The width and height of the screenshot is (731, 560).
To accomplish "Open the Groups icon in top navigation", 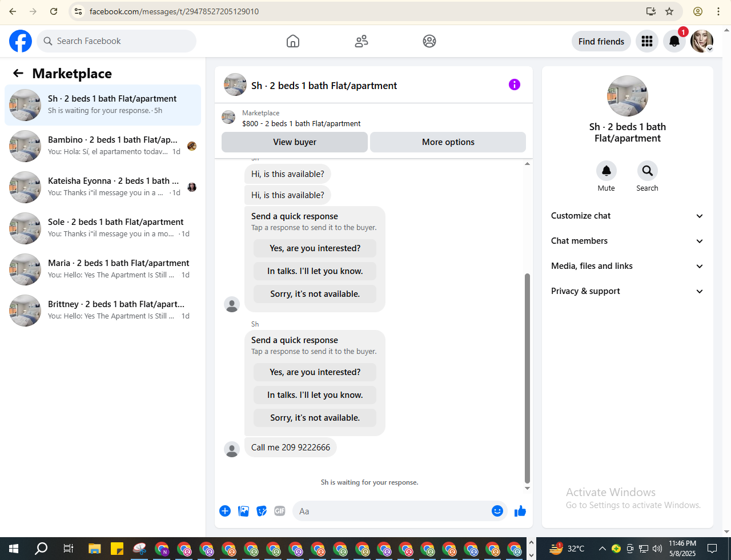I will tap(429, 41).
